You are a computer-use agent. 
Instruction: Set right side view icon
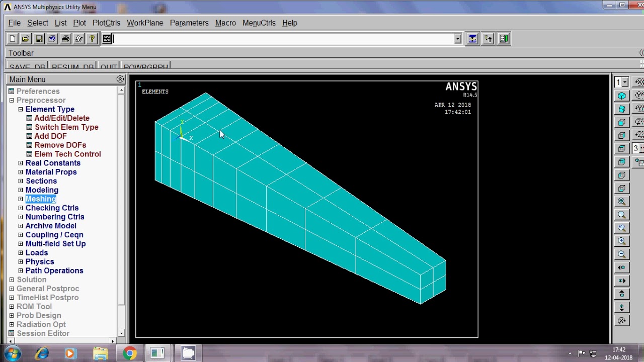[x=622, y=135]
